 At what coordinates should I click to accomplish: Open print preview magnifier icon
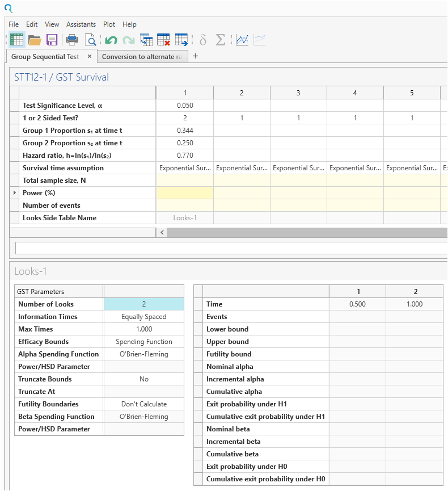(91, 40)
